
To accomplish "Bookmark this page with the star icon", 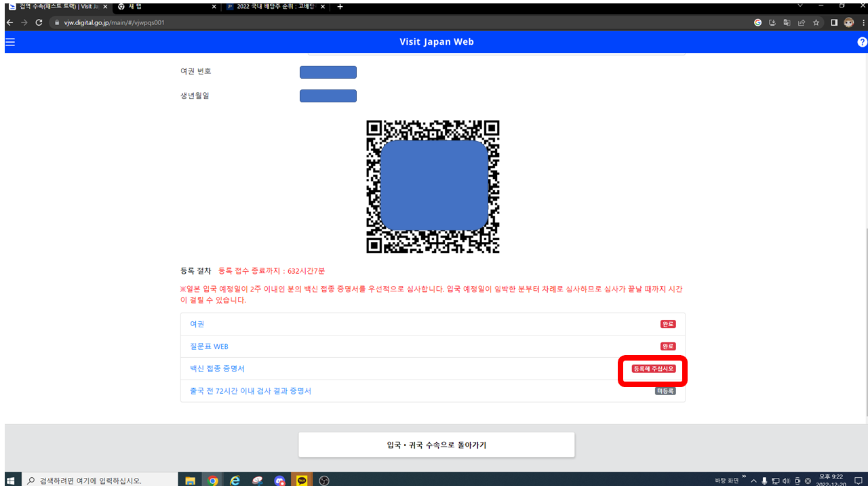I will coord(816,22).
